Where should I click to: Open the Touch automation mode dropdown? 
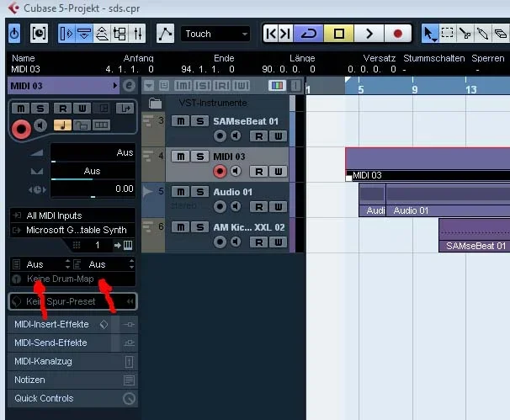click(x=215, y=34)
